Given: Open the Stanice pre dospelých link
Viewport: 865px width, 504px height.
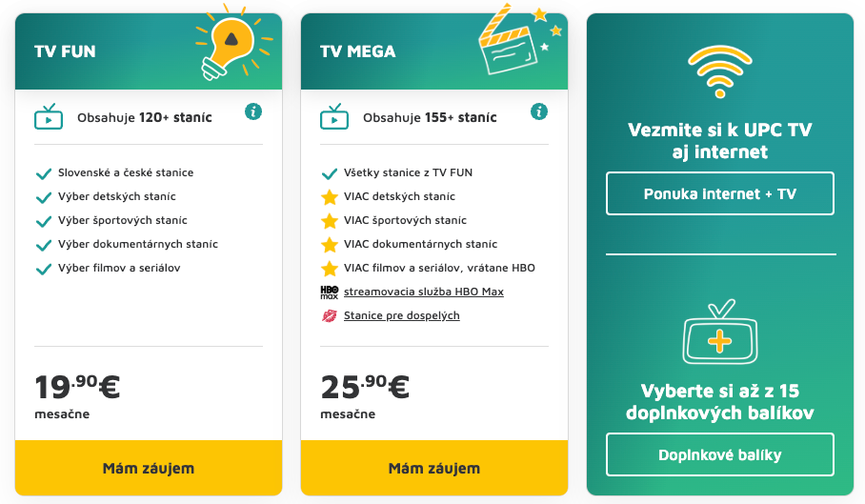Looking at the screenshot, I should click(x=402, y=315).
